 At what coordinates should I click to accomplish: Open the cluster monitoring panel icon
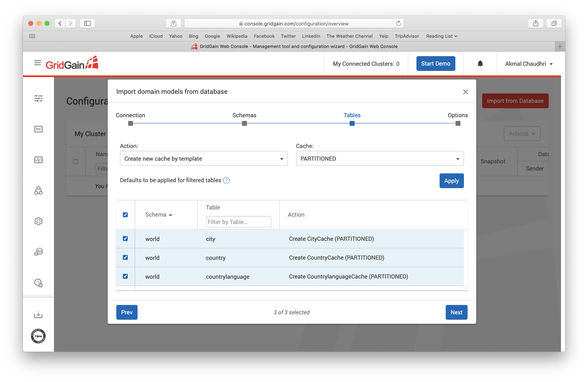(39, 160)
